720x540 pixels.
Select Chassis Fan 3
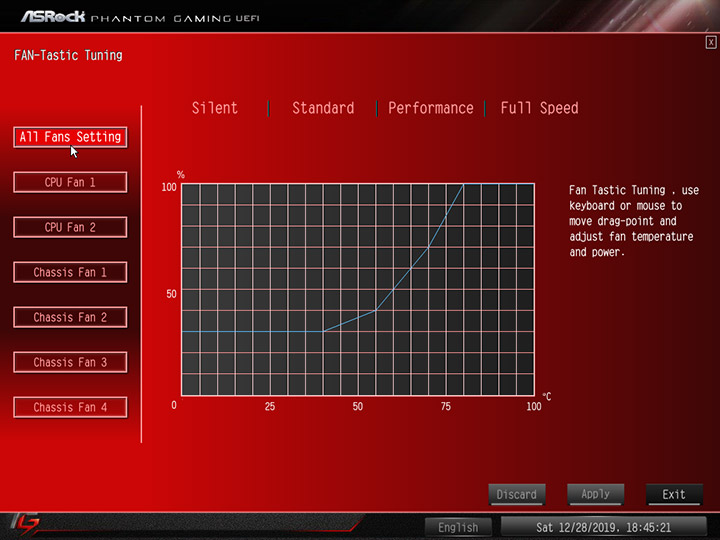click(x=70, y=362)
